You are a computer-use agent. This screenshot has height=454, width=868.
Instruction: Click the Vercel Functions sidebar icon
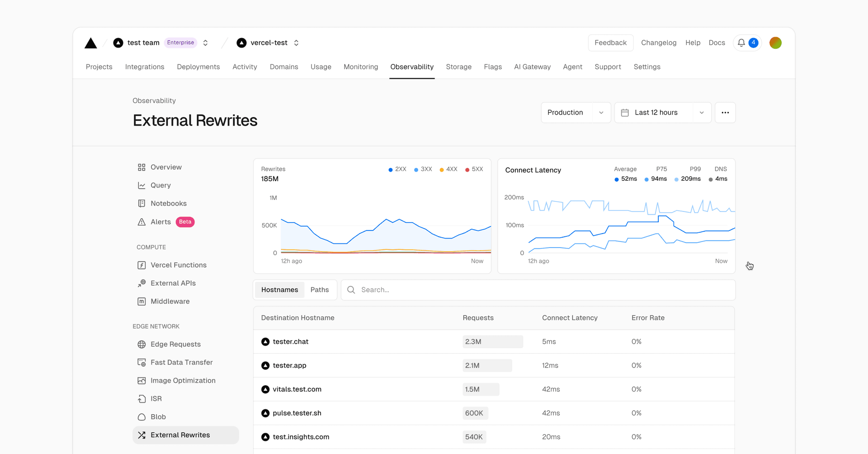142,265
